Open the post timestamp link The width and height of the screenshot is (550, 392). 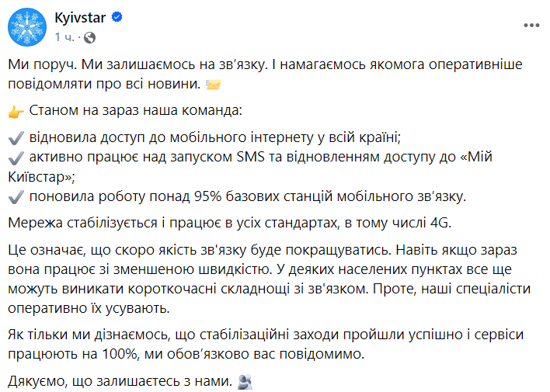64,36
